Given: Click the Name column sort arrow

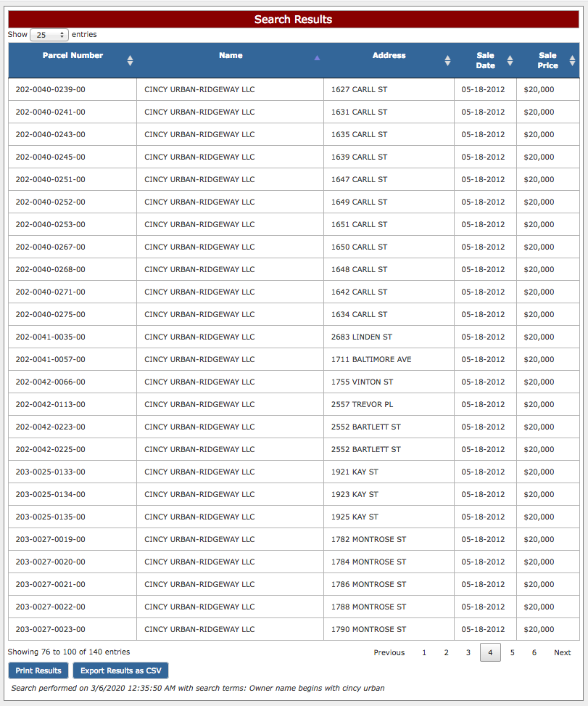Looking at the screenshot, I should [317, 58].
